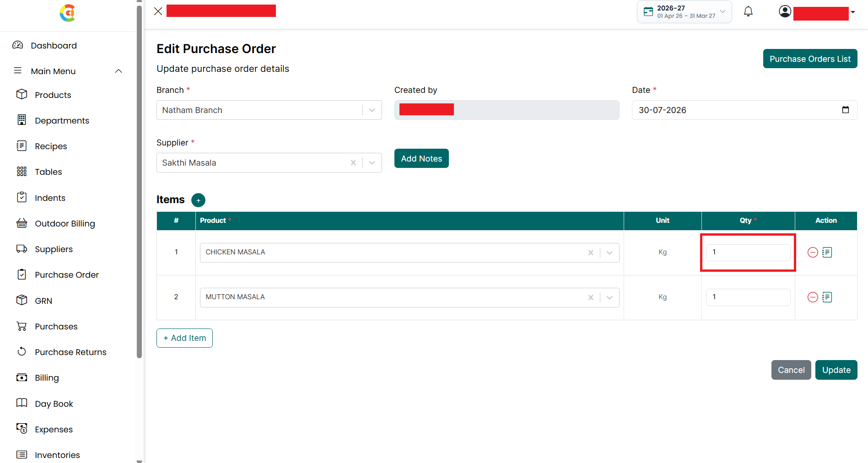The height and width of the screenshot is (463, 868).
Task: Click the Departments building icon
Action: 22,120
